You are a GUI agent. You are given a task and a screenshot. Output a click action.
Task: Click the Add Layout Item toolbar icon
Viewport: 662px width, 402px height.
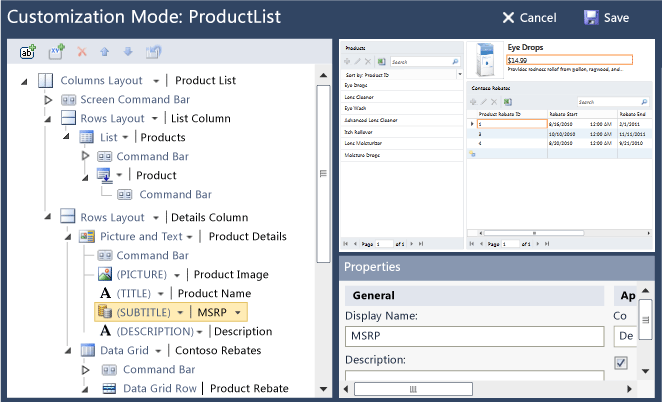(x=57, y=51)
